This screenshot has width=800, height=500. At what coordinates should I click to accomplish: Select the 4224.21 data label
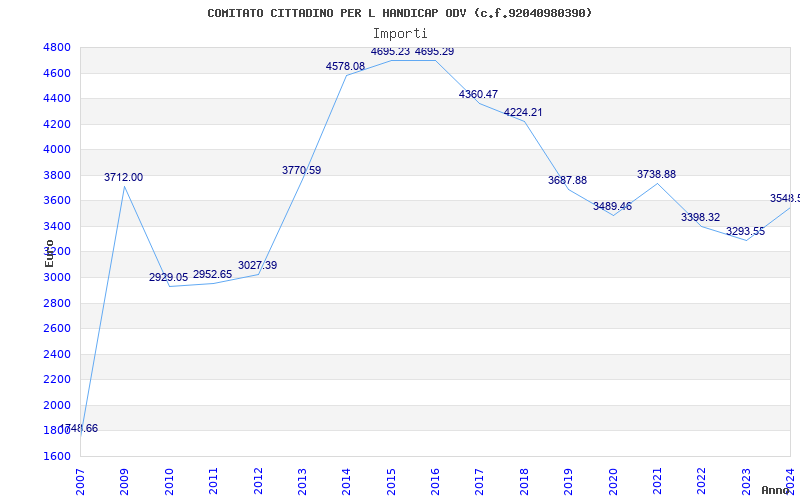[523, 112]
